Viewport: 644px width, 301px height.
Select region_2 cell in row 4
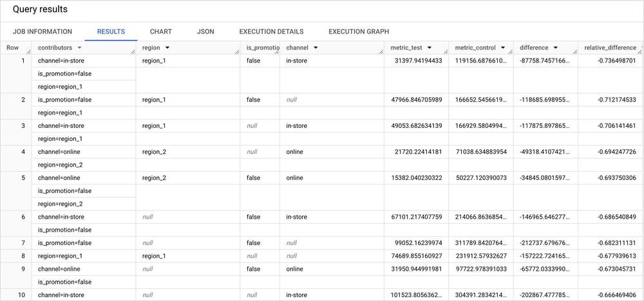(154, 152)
